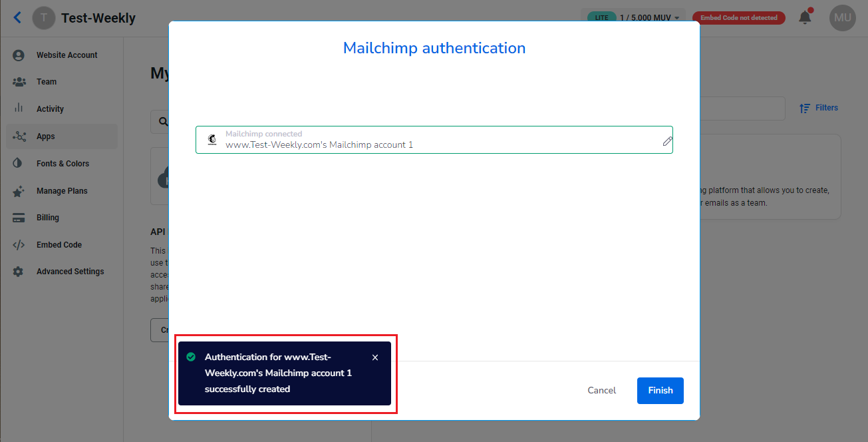Open the Embed Code menu item

(x=61, y=245)
